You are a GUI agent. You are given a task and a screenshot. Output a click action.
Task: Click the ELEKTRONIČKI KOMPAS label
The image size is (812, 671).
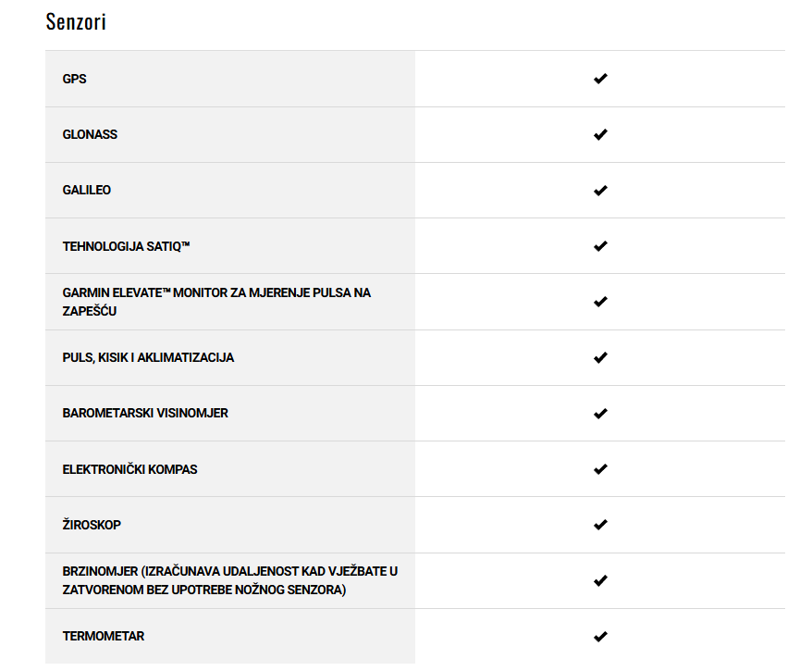pyautogui.click(x=130, y=469)
